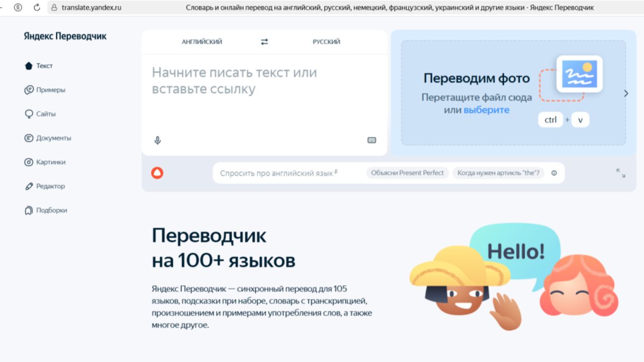Expand the chat panel to fullscreen

point(620,172)
